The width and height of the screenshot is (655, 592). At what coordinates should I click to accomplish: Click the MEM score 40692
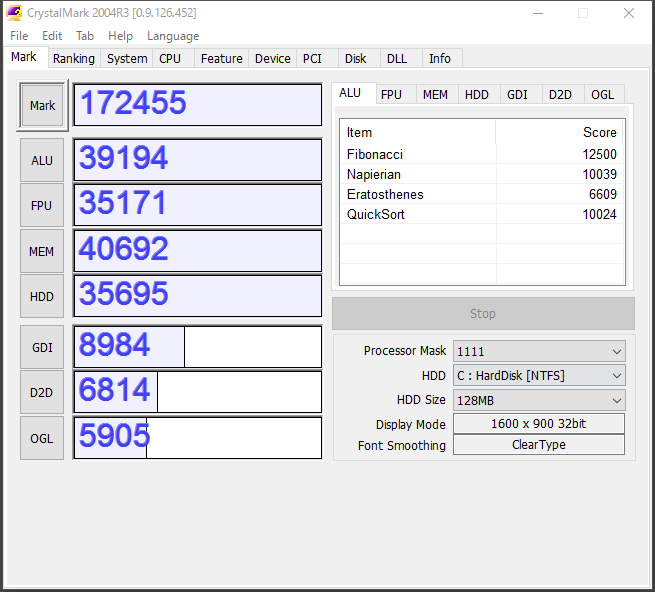pyautogui.click(x=198, y=251)
